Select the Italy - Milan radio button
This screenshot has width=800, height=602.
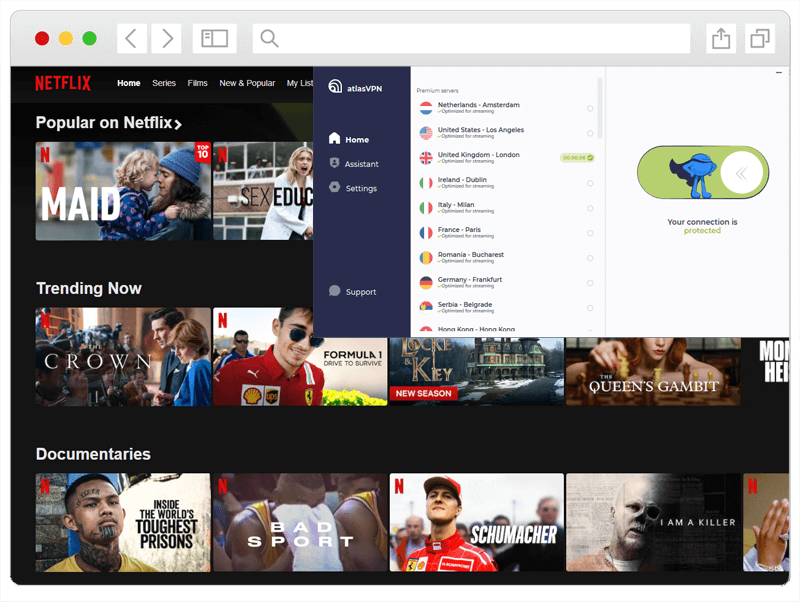point(590,208)
